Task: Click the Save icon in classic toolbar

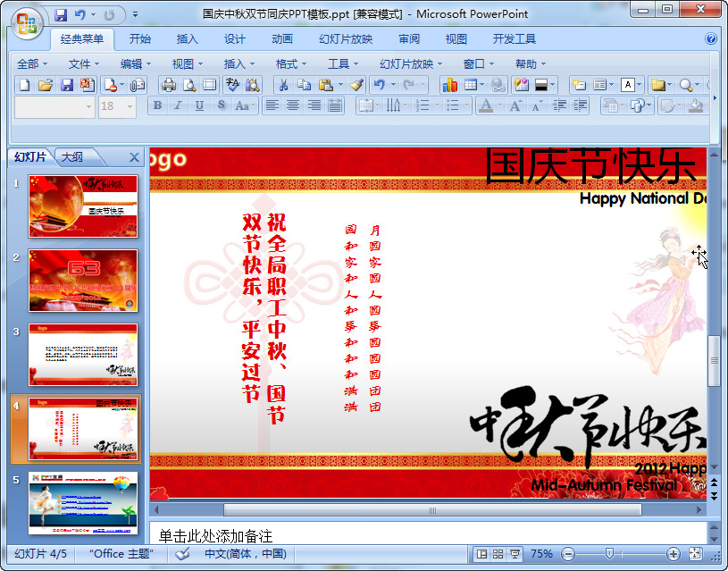Action: [67, 85]
